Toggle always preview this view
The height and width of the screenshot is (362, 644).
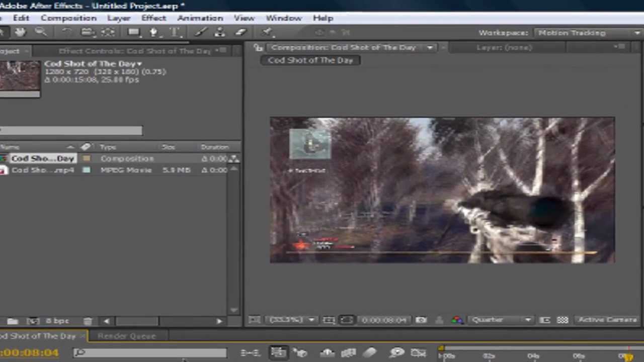[255, 320]
